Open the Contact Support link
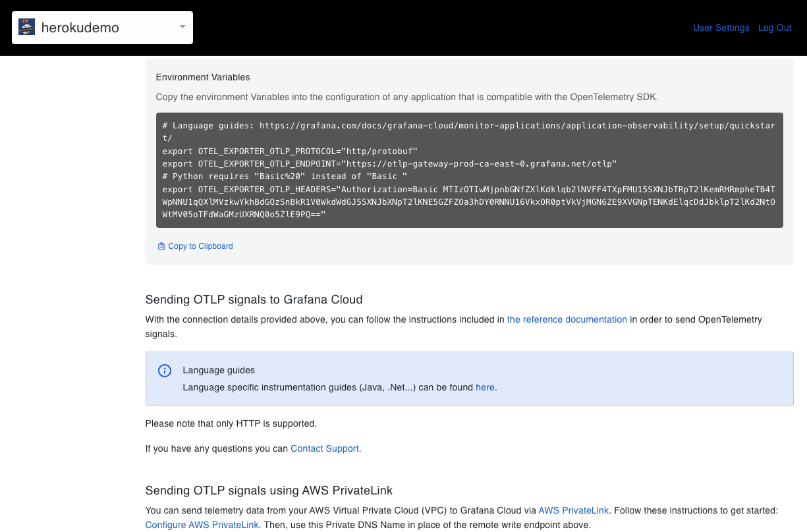Screen dimensions: 807x532 point(325,448)
